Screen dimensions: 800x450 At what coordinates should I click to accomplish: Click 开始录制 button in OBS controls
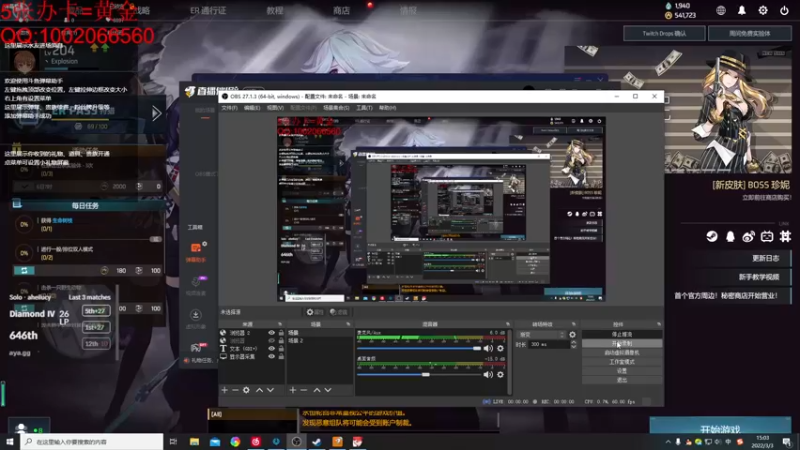(x=622, y=343)
